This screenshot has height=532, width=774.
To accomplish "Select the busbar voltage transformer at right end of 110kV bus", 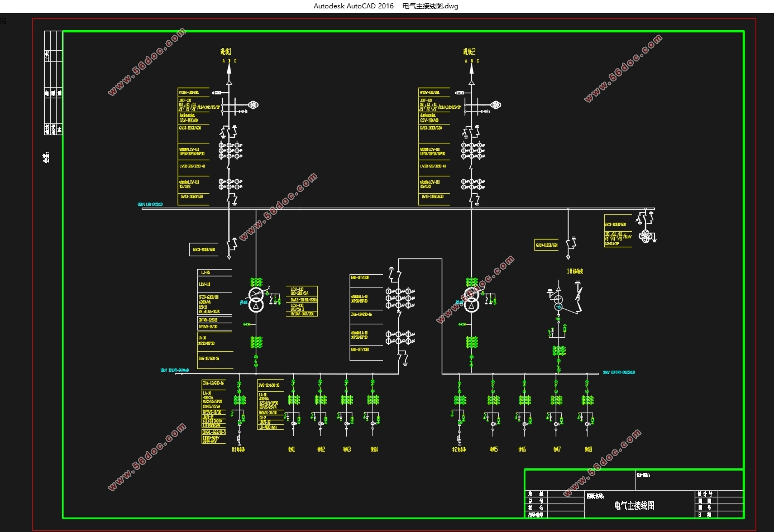I will 646,236.
